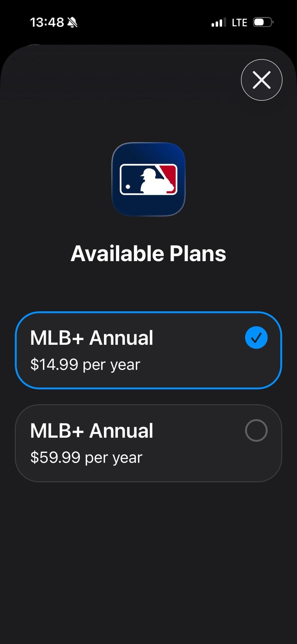Tap the "$59.99 per year" price text
Screen dimensions: 297x644
86,458
